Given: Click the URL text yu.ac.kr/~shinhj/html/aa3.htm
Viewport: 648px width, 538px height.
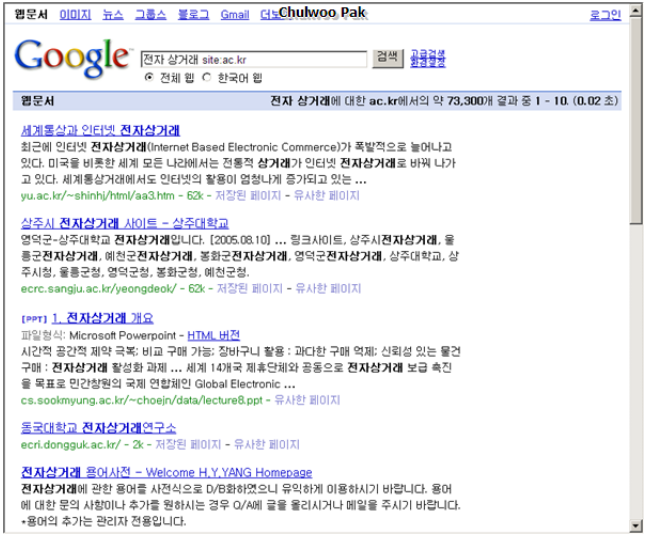Looking at the screenshot, I should click(98, 195).
